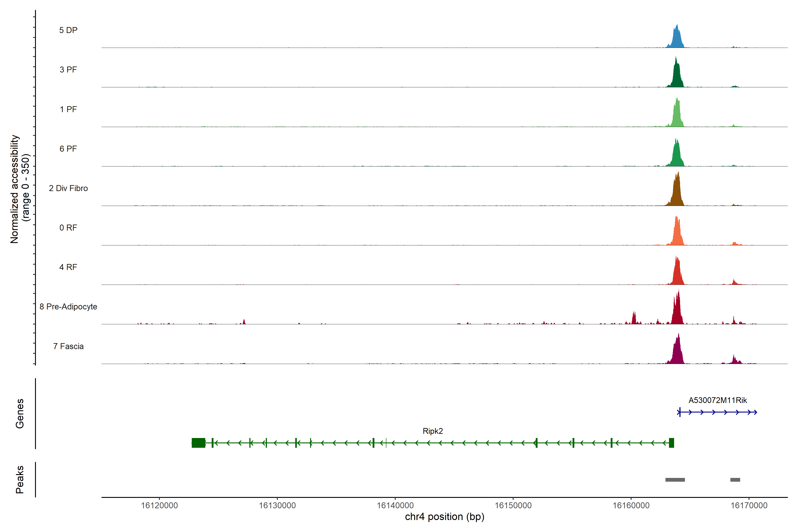Click the larger gray peak region bar
The height and width of the screenshot is (532, 798).
click(x=675, y=480)
